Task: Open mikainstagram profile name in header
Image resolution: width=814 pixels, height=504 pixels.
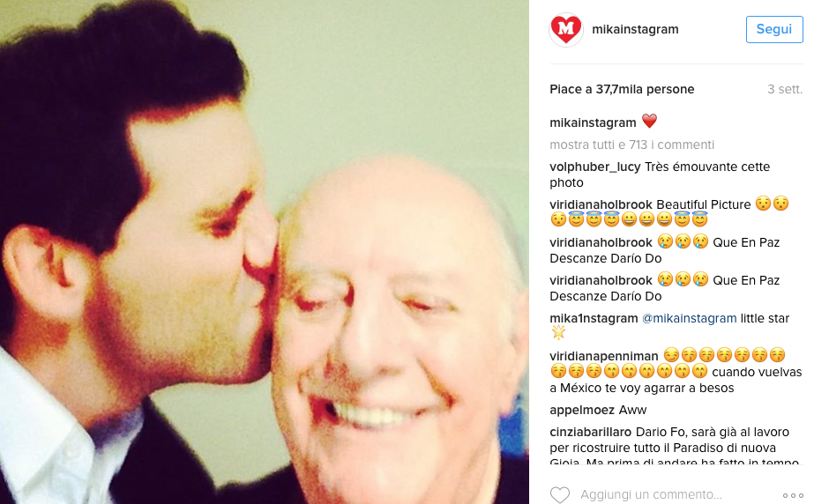Action: point(635,29)
